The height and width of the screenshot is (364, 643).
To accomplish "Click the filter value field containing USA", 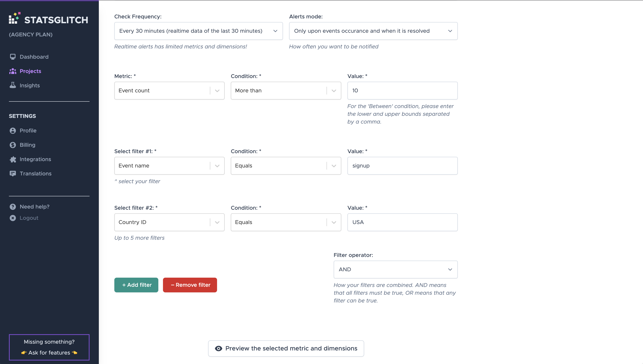I will pyautogui.click(x=402, y=222).
